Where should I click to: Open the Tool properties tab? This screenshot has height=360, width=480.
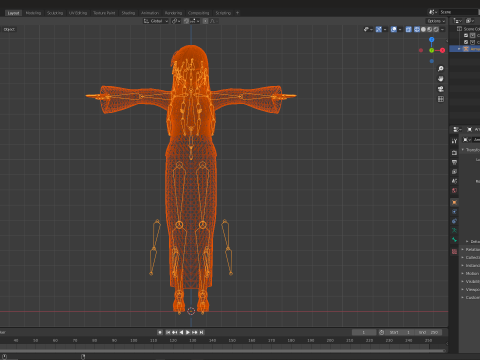(454, 141)
